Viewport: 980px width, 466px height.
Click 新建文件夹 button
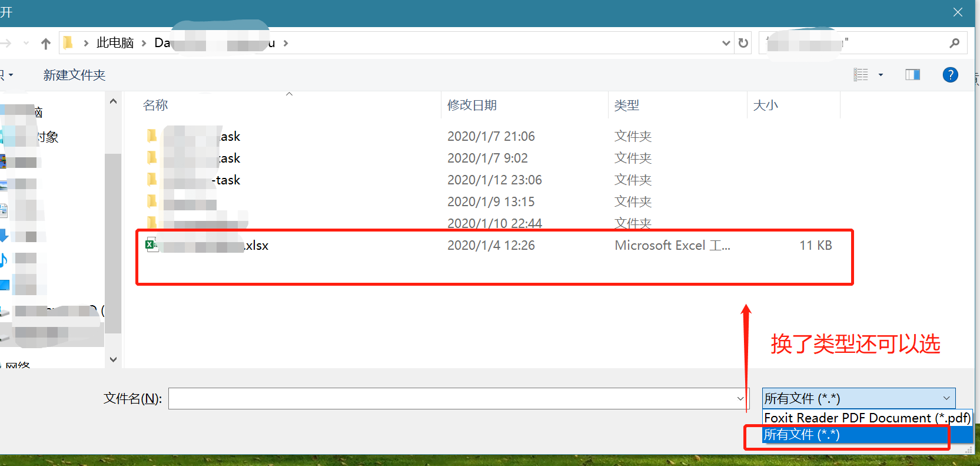(x=74, y=75)
